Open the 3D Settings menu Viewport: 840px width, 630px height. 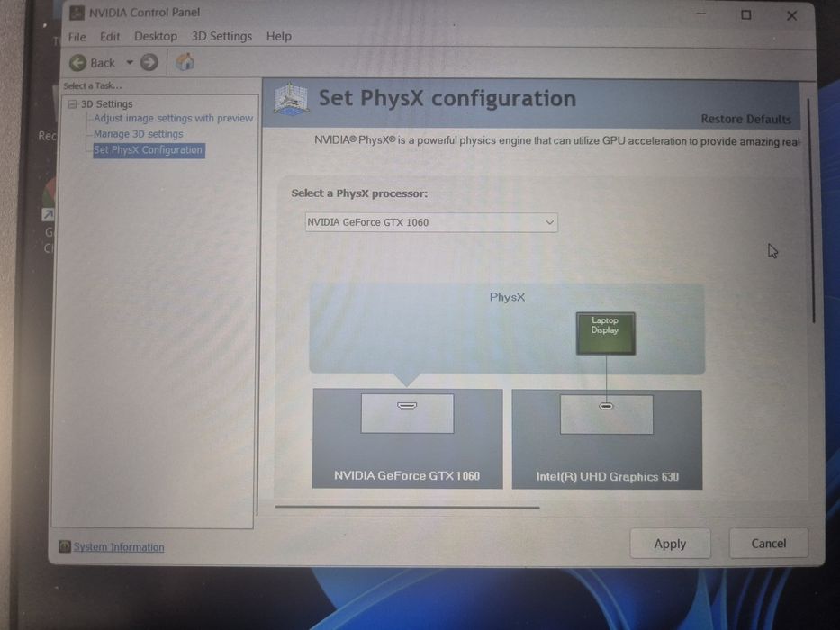pyautogui.click(x=221, y=36)
